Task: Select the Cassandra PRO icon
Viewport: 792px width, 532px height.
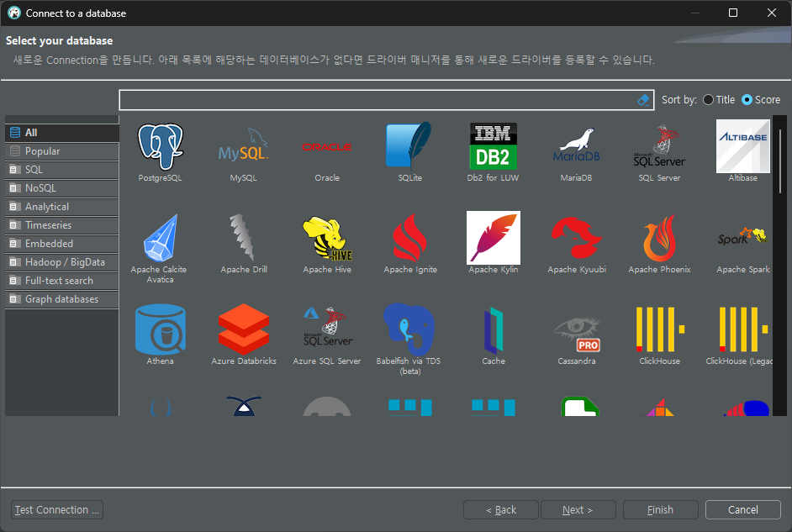Action: pyautogui.click(x=576, y=334)
